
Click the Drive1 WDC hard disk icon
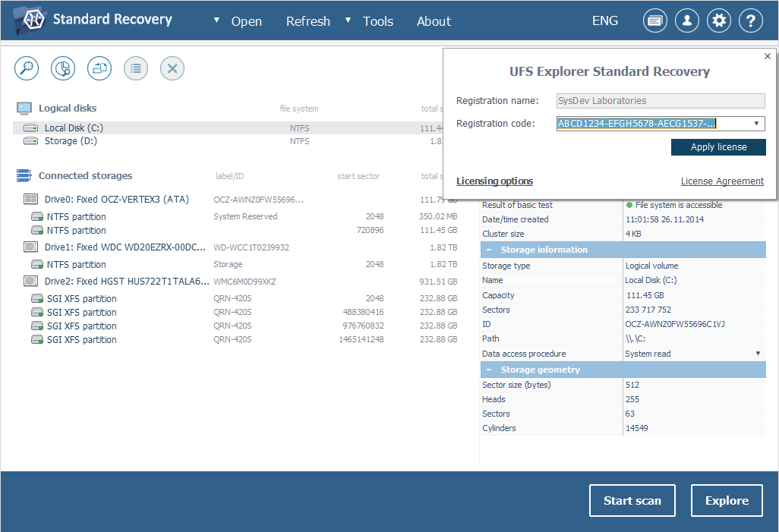click(x=31, y=247)
